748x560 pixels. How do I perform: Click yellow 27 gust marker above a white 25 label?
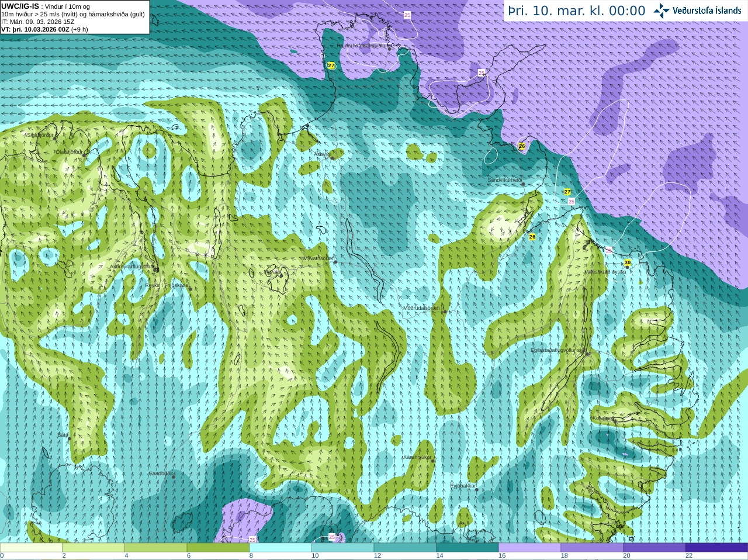[567, 192]
